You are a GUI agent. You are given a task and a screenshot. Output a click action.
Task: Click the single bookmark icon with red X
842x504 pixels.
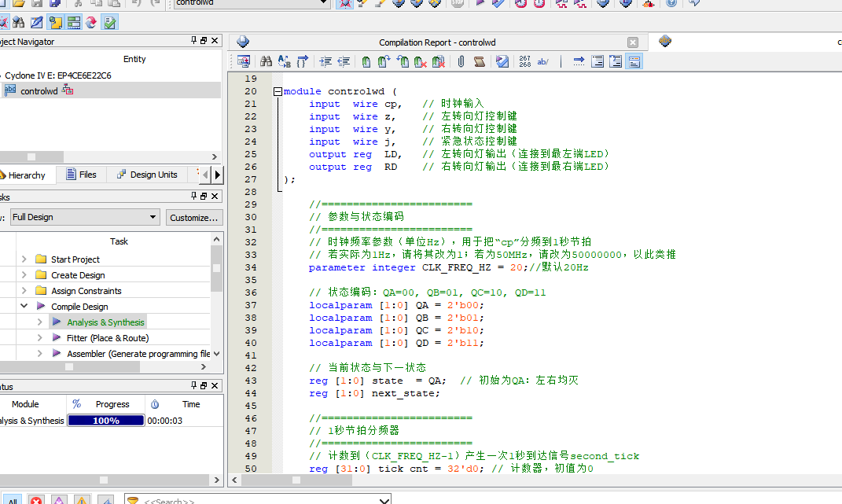420,61
